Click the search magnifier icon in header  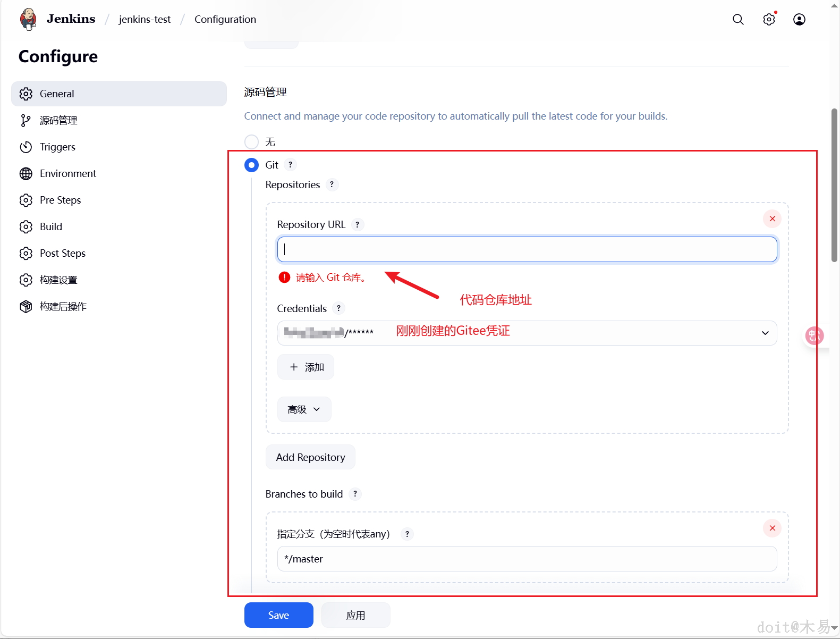[738, 20]
